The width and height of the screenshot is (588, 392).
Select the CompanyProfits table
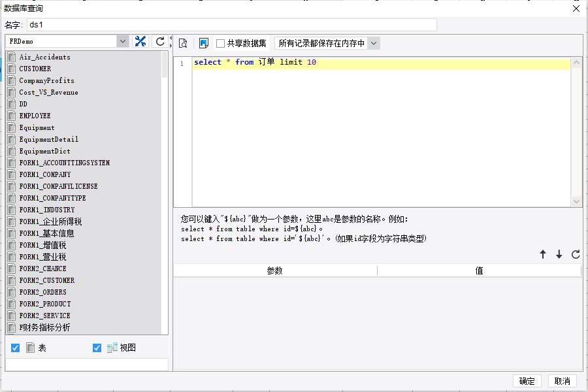47,80
